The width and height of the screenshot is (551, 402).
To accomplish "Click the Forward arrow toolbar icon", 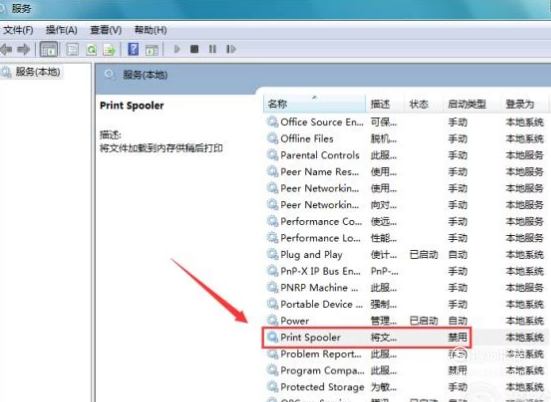I will click(24, 49).
